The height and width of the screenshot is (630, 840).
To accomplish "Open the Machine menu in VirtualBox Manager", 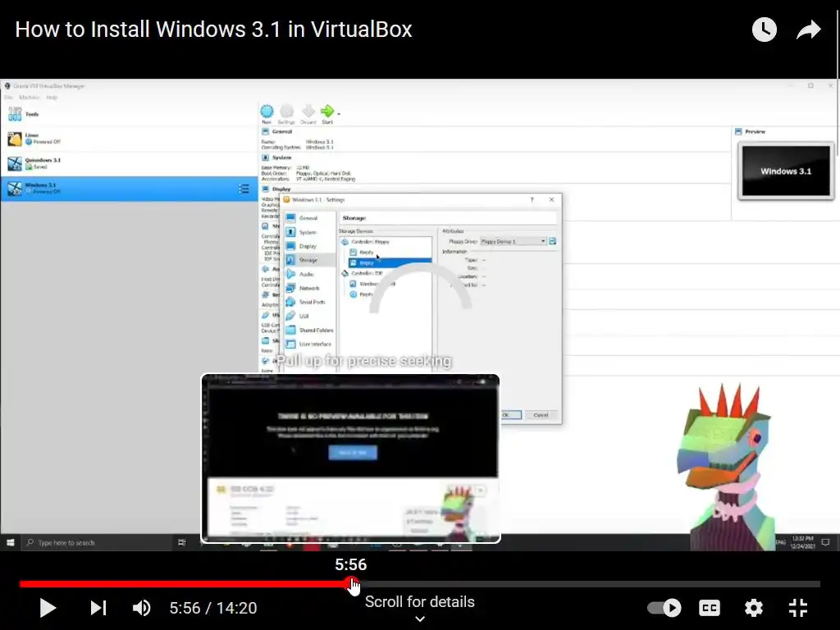I will (29, 98).
